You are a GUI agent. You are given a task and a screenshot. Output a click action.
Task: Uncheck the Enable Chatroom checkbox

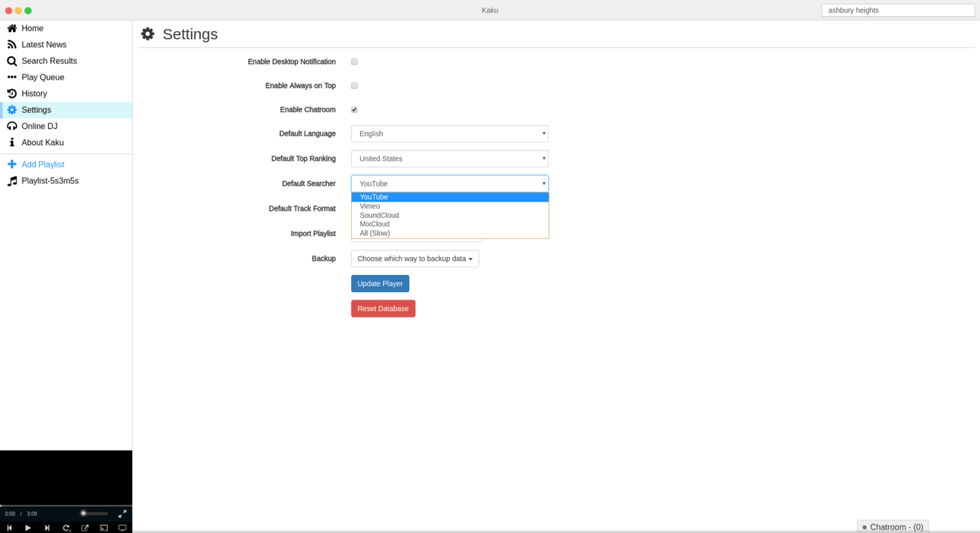[354, 109]
